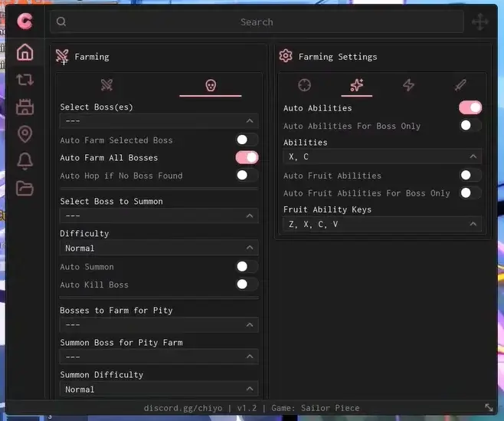This screenshot has width=504, height=421.
Task: Click the swap arrows sidebar icon
Action: [x=25, y=79]
